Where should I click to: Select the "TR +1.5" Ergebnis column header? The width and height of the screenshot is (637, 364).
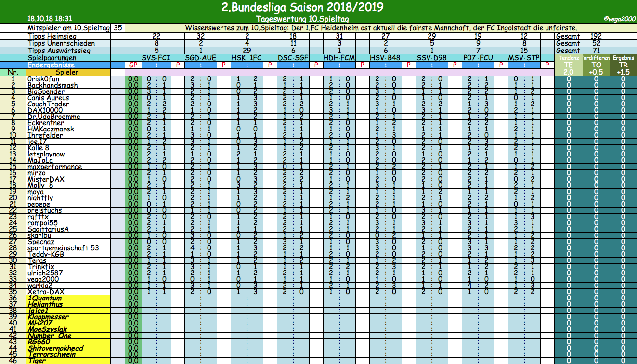click(623, 65)
